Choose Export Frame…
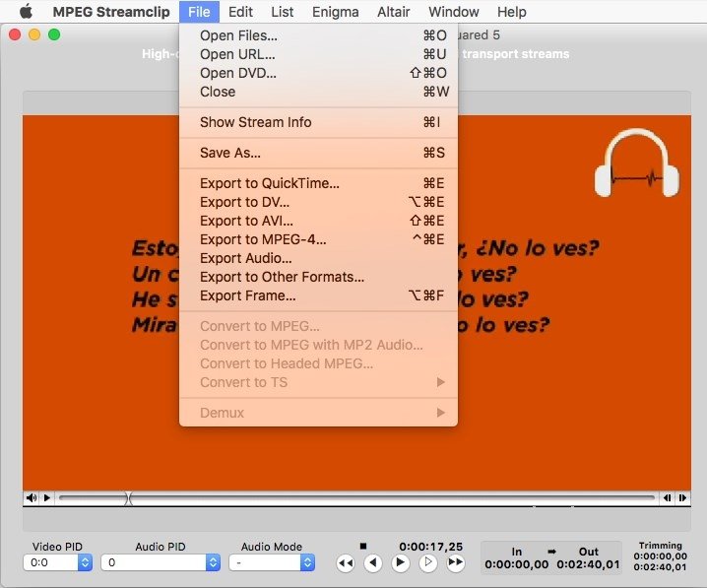 318,295
